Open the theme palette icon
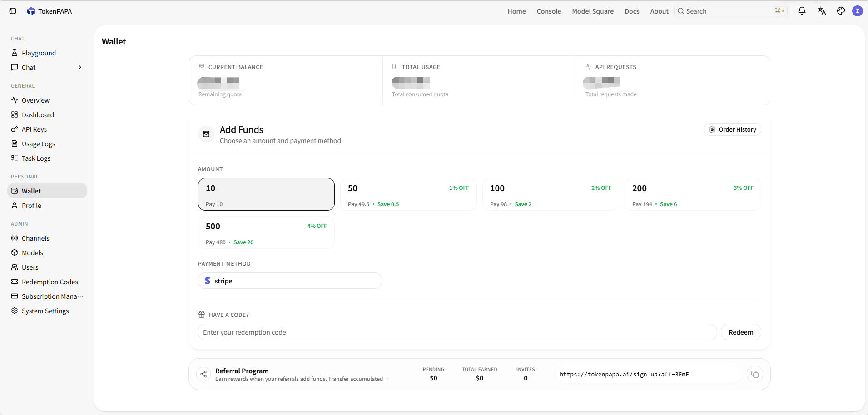Screen dimensions: 868x415 pyautogui.click(x=841, y=11)
